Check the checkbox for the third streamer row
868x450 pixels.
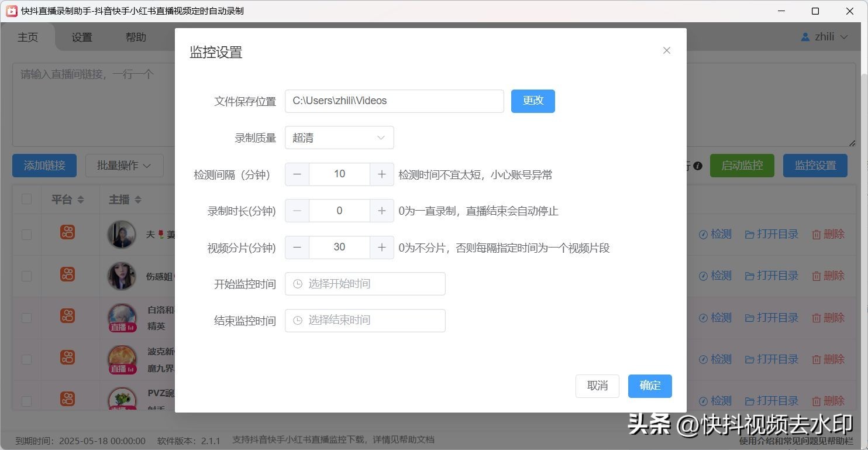point(27,318)
